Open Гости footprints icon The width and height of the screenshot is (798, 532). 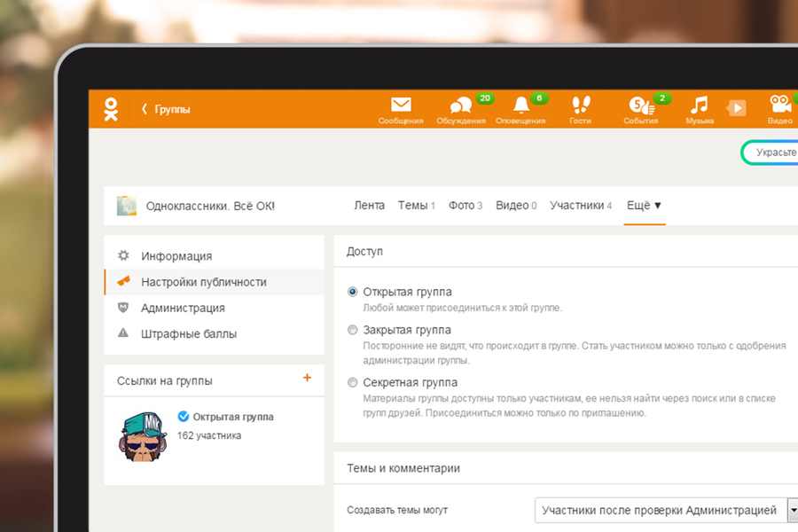(580, 106)
